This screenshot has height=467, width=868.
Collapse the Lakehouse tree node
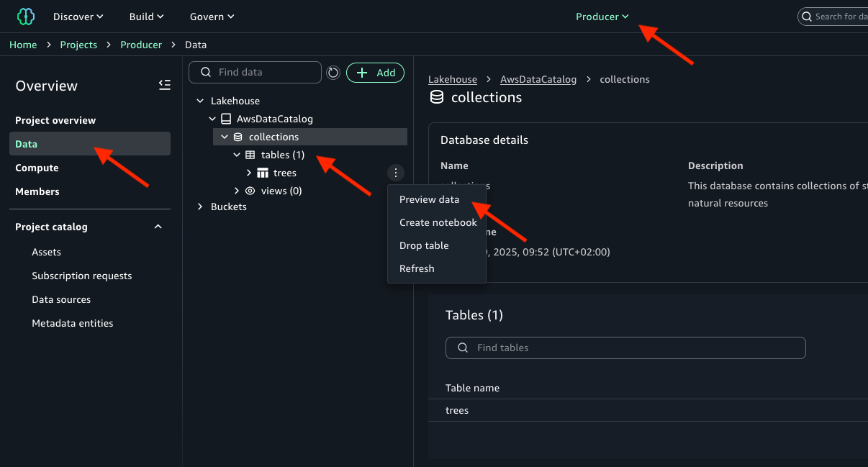click(x=200, y=100)
